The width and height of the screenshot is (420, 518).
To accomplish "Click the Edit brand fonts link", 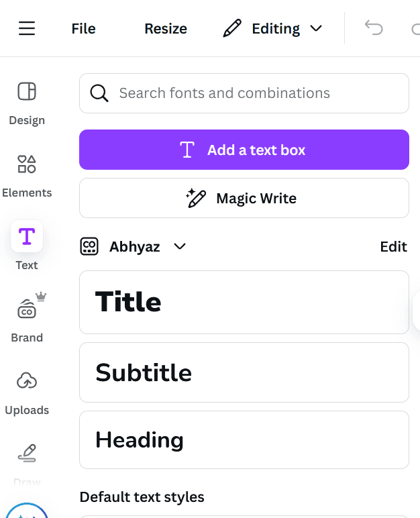I will pyautogui.click(x=393, y=246).
